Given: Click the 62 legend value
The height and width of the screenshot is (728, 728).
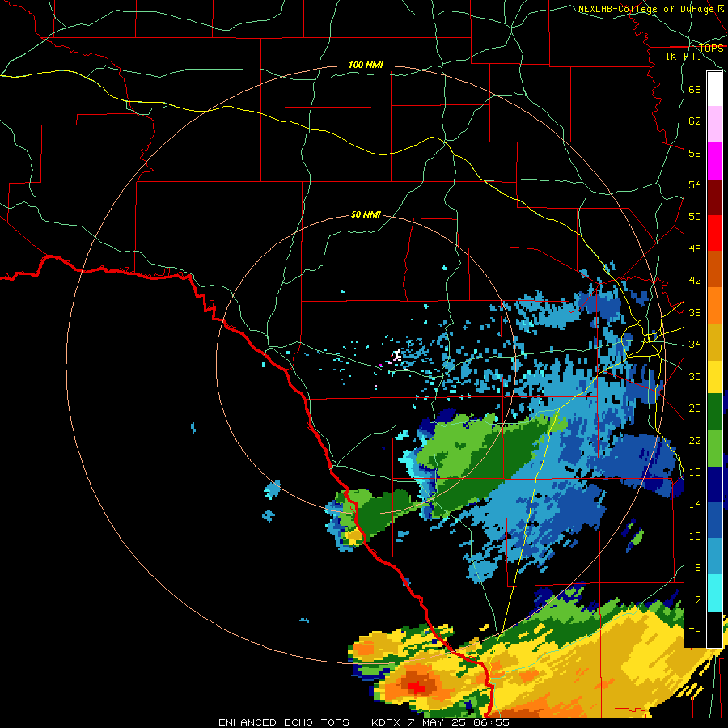Looking at the screenshot, I should tap(695, 121).
